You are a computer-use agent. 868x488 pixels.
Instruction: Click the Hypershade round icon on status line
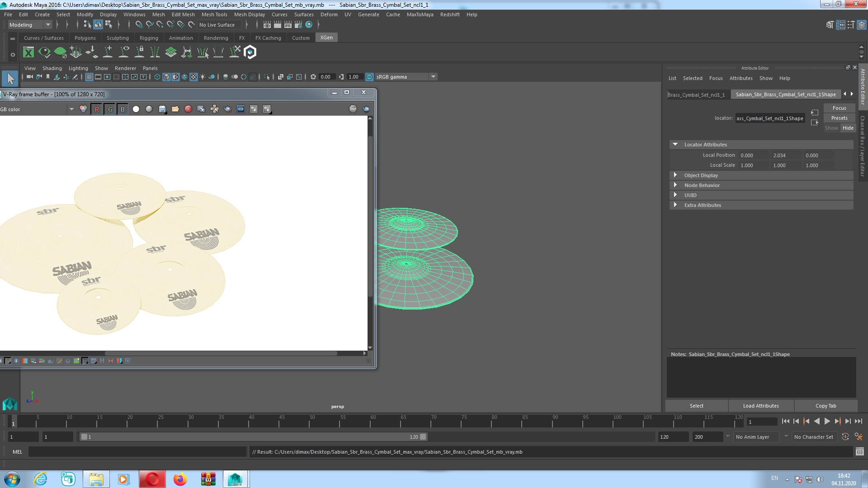coord(309,25)
